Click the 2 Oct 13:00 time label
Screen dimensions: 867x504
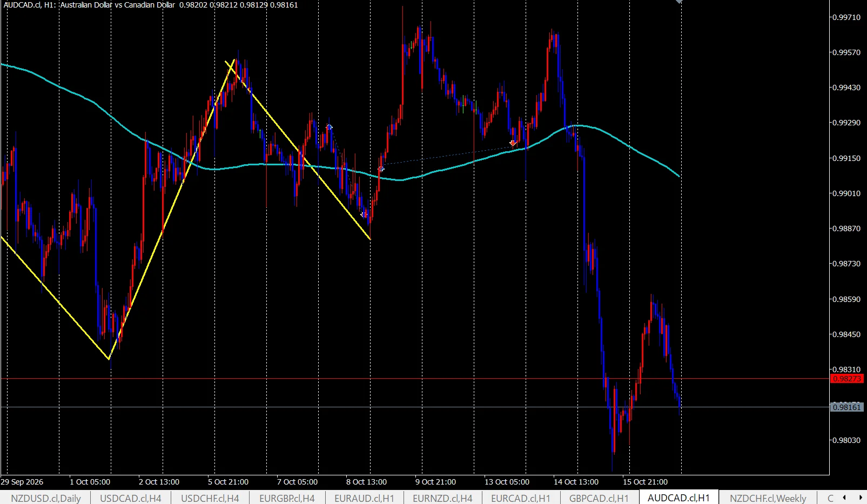point(159,482)
